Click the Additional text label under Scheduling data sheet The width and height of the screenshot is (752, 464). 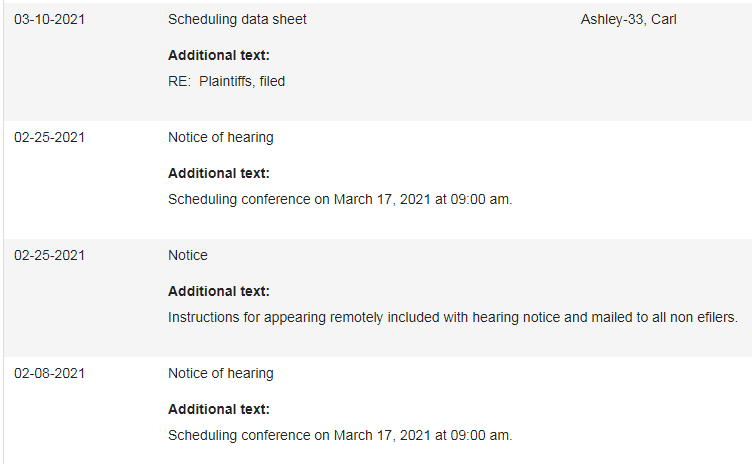219,55
